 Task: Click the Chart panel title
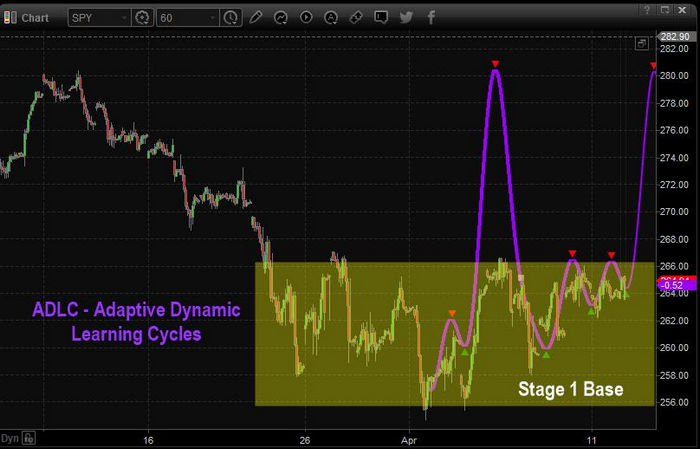point(35,18)
